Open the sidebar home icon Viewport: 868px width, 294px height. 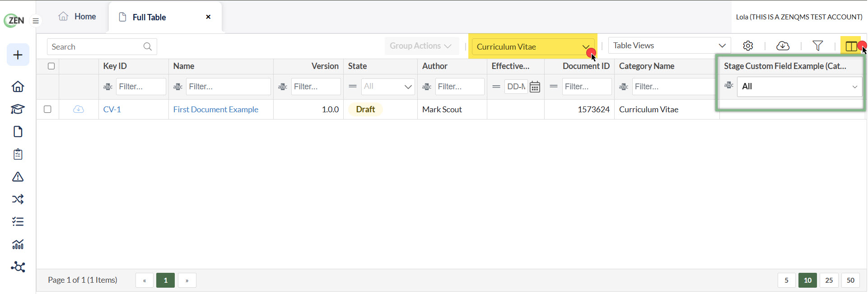click(x=18, y=87)
